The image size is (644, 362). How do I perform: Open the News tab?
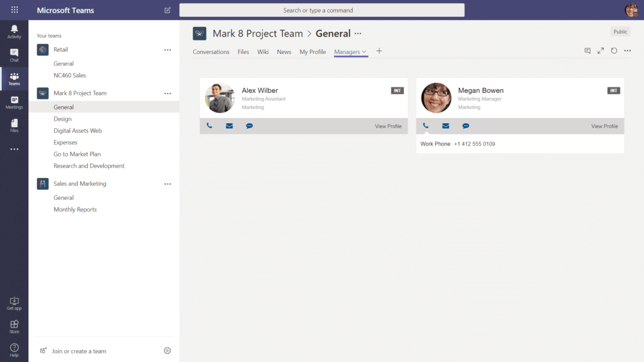[x=284, y=52]
